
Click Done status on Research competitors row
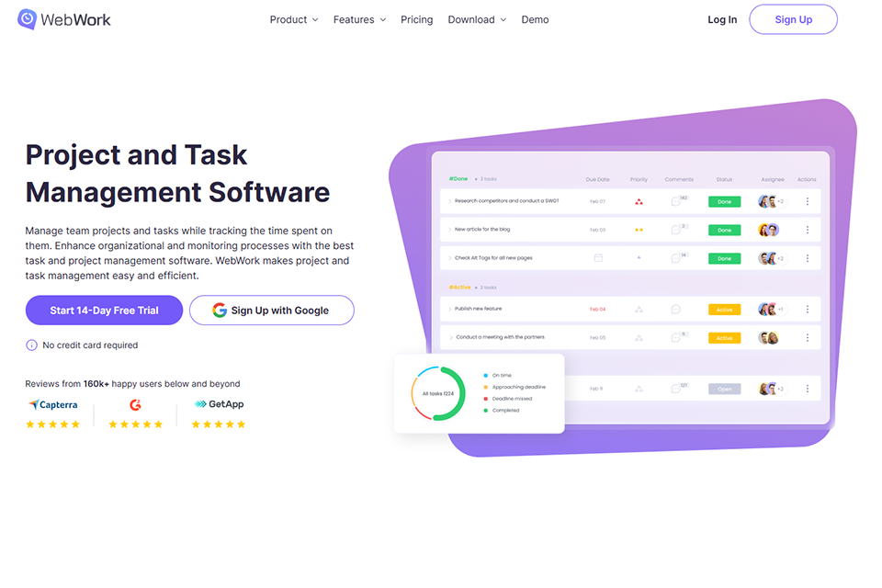coord(725,201)
